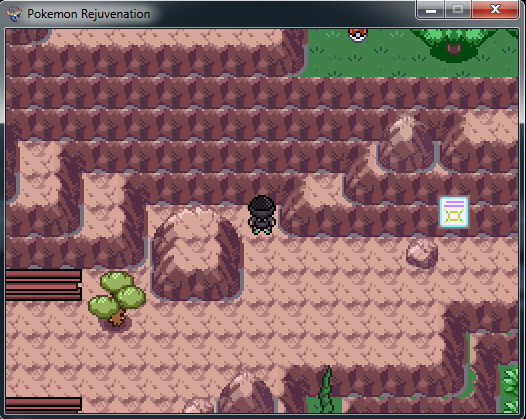Inspect the glowing sign on cliff wall

[454, 212]
